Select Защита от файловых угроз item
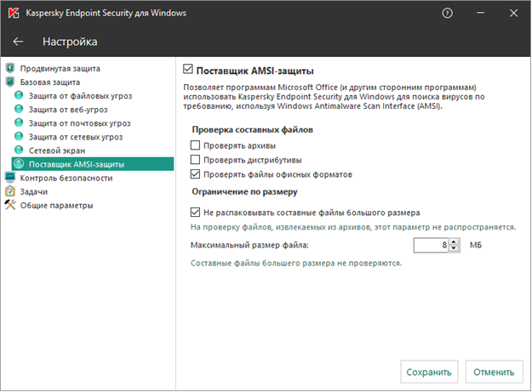 coord(80,95)
